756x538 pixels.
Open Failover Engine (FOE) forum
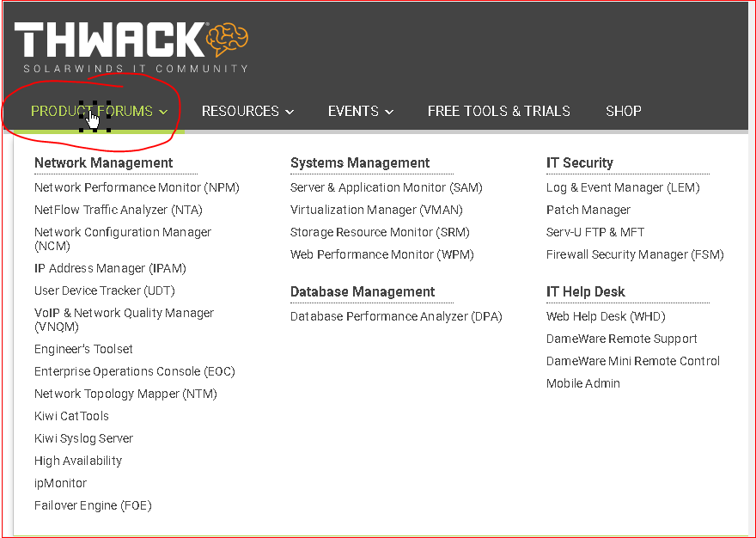coord(93,505)
